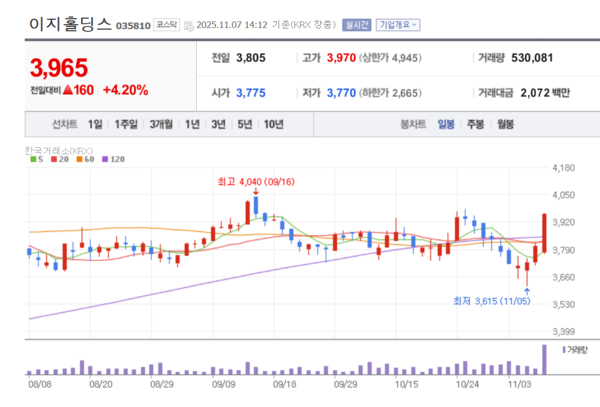Switch chart to 3개월 period
600x407 pixels.
(x=161, y=125)
